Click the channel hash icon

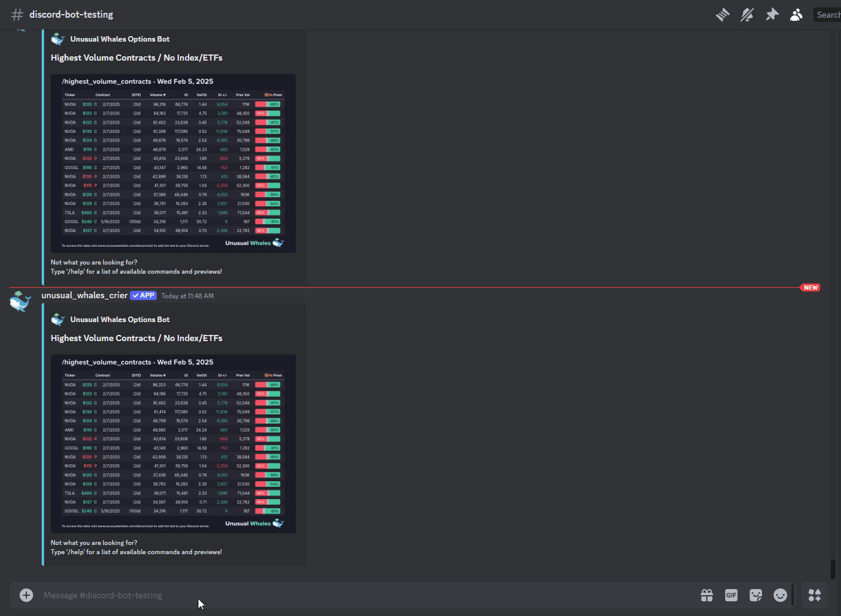click(17, 15)
